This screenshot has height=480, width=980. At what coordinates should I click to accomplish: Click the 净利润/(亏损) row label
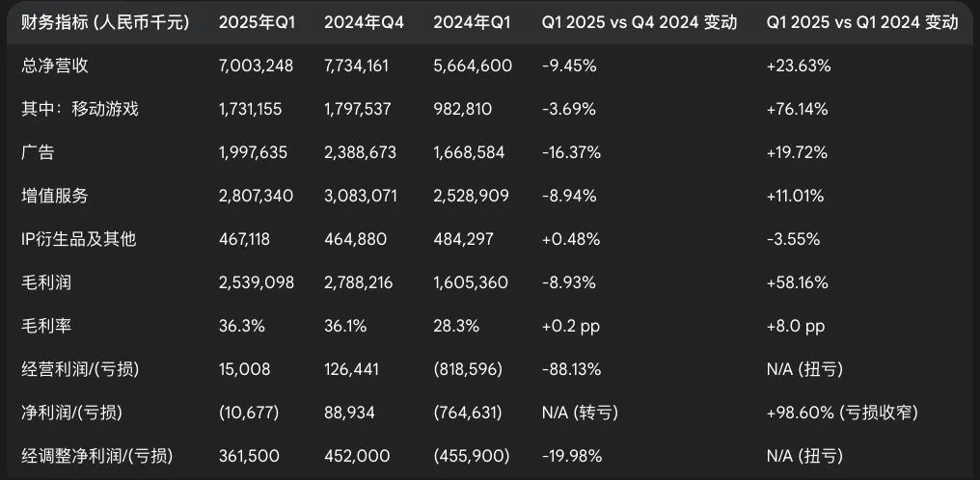pos(73,413)
